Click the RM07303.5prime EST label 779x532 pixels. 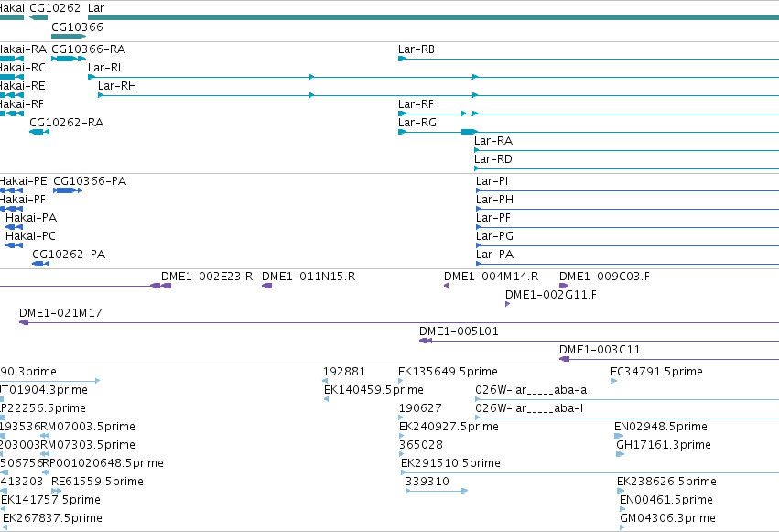[x=88, y=446]
